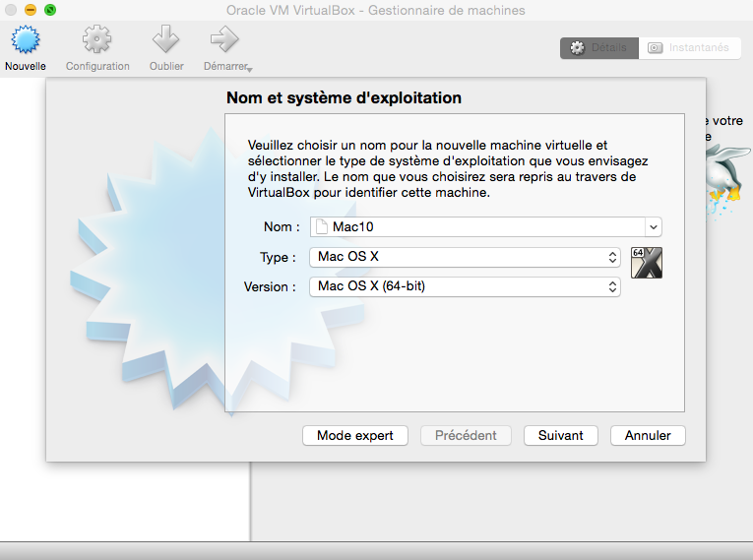Click the Précédent button

[466, 436]
